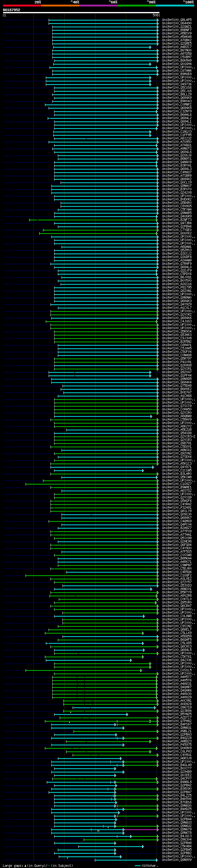
Task: Click the green alignment bar for UniRef100_B2WFT3
Action: [x=94, y=220]
